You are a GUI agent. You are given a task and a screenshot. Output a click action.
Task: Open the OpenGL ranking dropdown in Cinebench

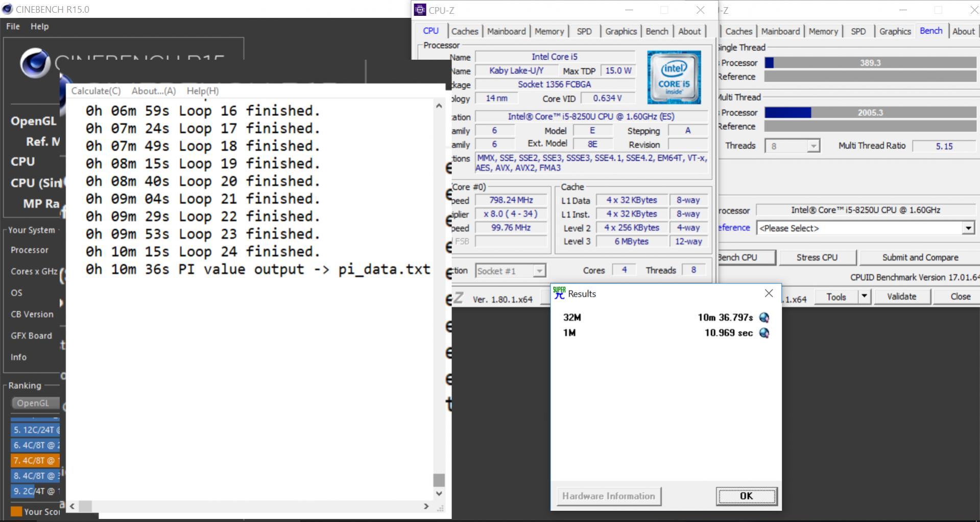(35, 403)
